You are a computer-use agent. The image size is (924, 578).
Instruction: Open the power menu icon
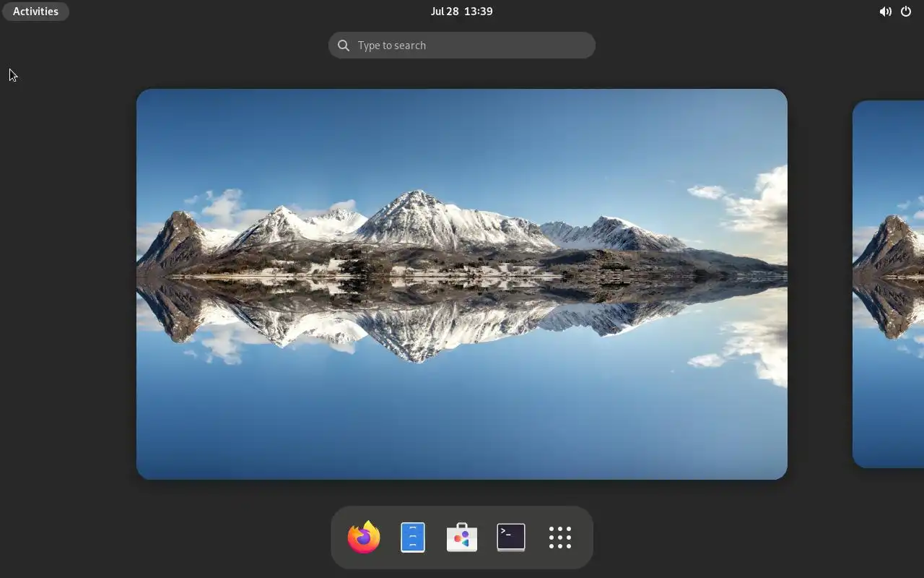click(906, 12)
